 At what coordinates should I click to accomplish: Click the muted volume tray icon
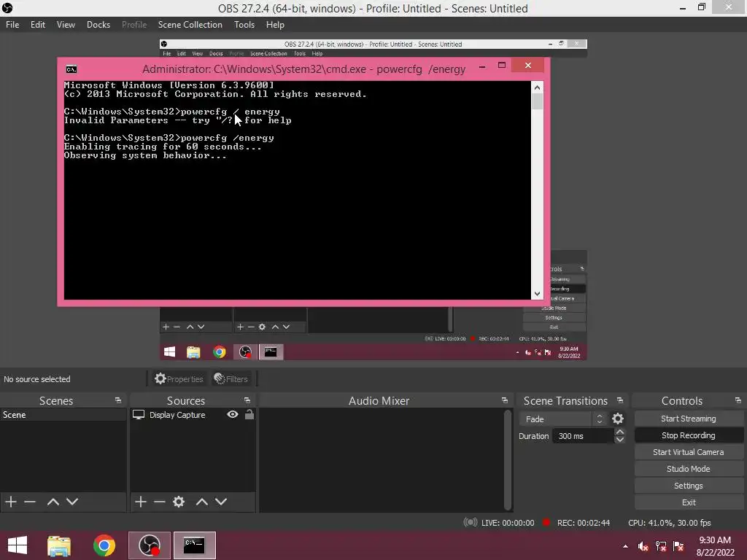pyautogui.click(x=643, y=546)
